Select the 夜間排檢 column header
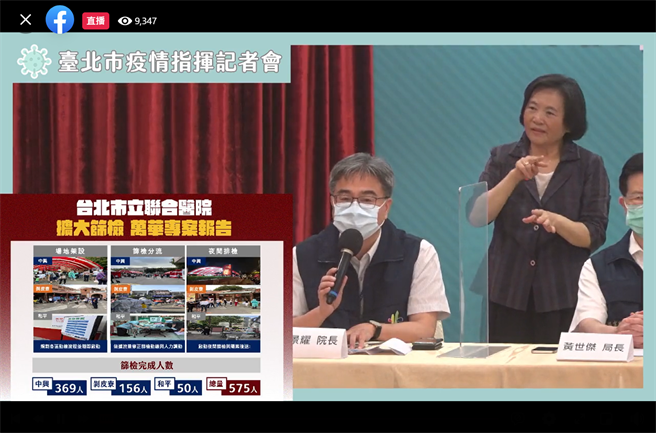The width and height of the screenshot is (656, 433). pos(223,251)
